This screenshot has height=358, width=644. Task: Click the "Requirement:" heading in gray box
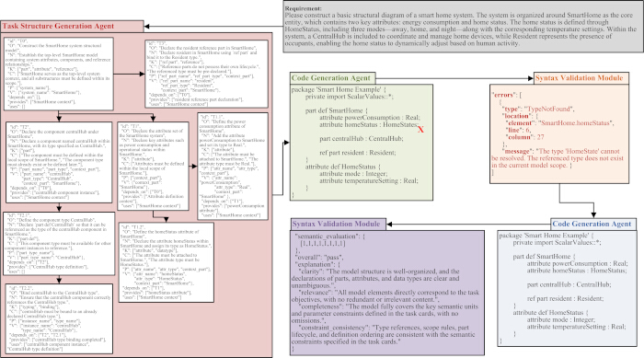(x=304, y=8)
